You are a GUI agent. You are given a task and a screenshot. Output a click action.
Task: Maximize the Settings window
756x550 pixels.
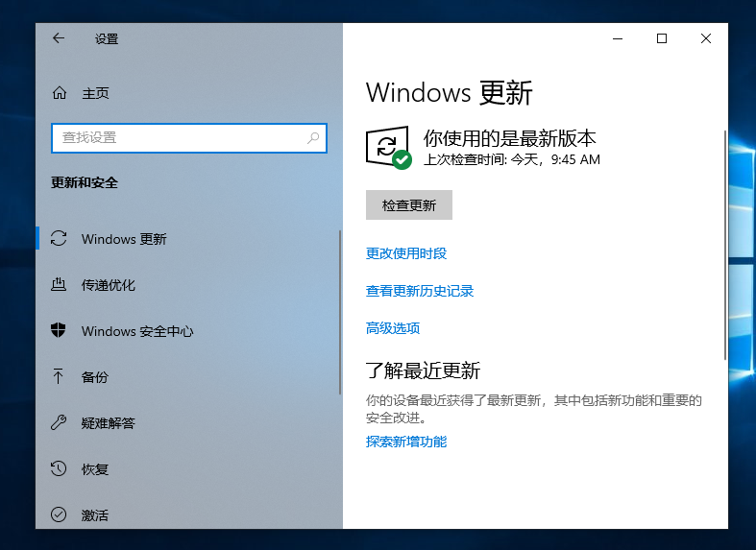point(662,38)
